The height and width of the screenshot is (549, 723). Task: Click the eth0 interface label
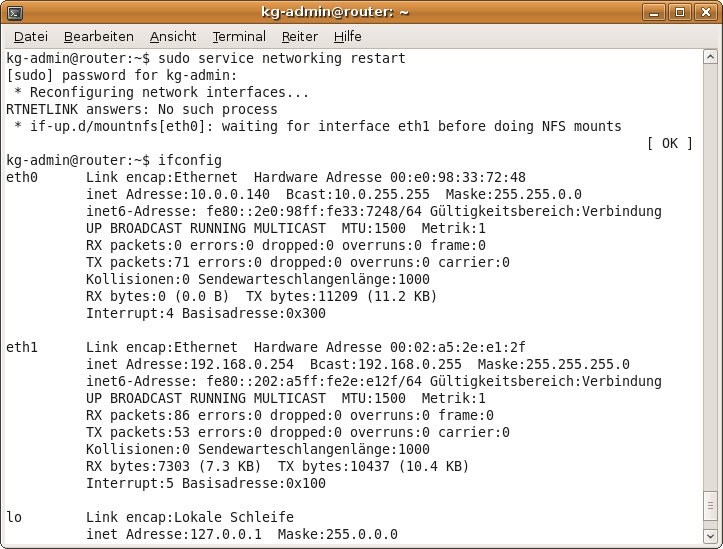click(x=22, y=177)
